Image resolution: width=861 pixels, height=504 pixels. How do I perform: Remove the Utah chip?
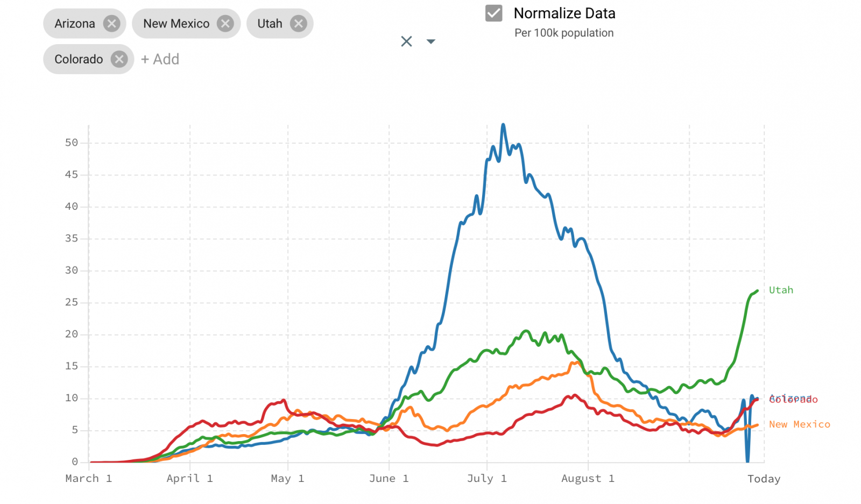(x=298, y=24)
